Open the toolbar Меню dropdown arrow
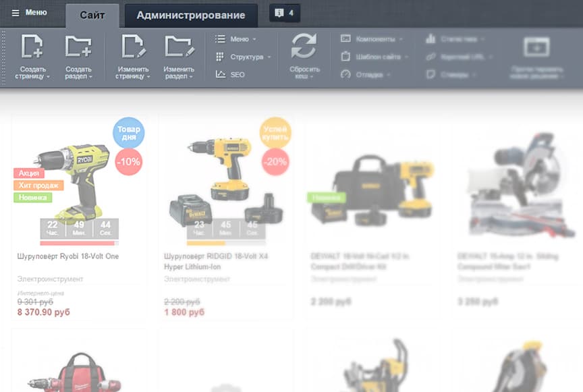Image resolution: width=583 pixels, height=392 pixels. point(254,39)
